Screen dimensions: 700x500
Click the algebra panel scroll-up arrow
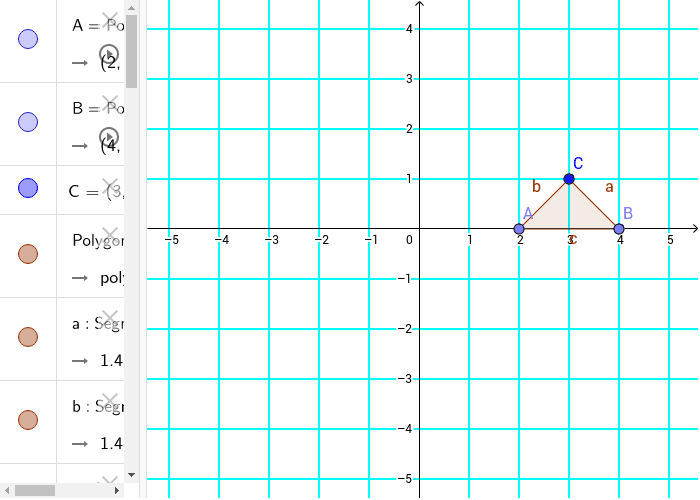pos(131,8)
